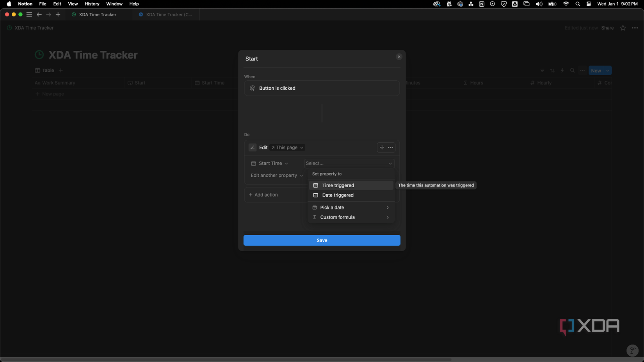Click the button-click trigger icon

coord(253,88)
